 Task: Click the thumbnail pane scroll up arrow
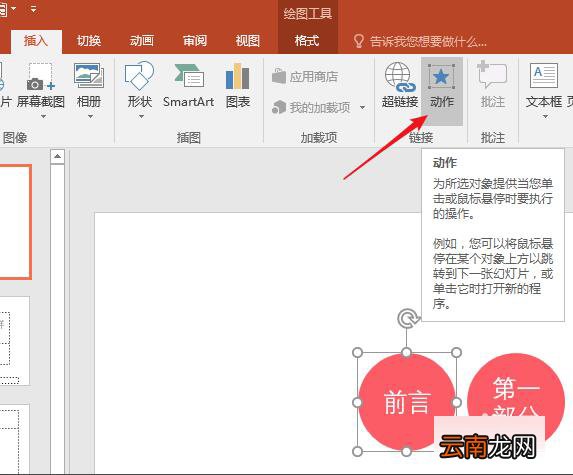coord(57,156)
